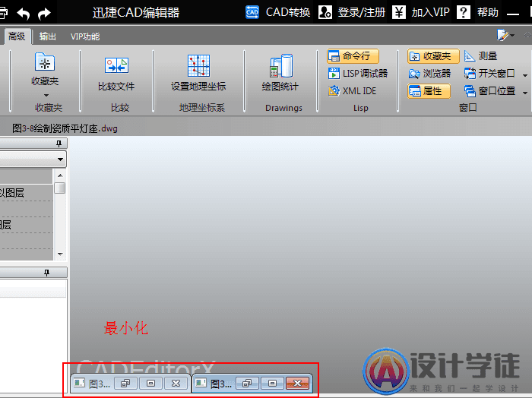The height and width of the screenshot is (398, 532).
Task: Click scroll up arrow in layer list
Action: pos(60,175)
